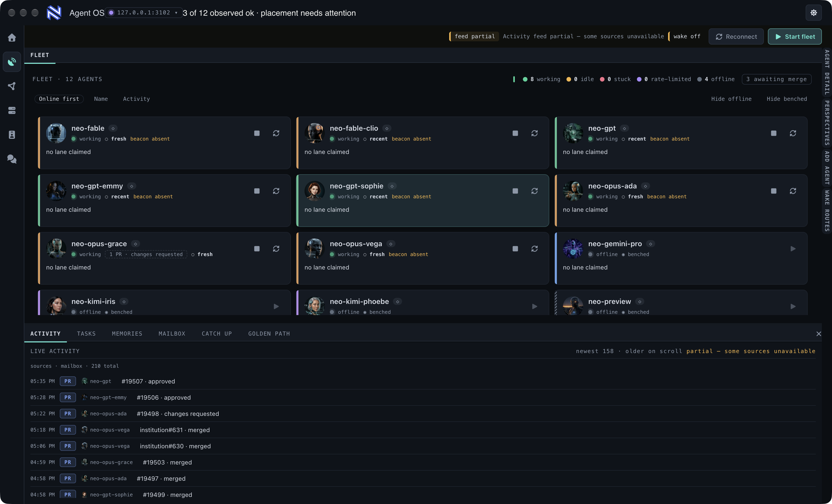Open the chat bubbles sidebar icon

(x=12, y=159)
